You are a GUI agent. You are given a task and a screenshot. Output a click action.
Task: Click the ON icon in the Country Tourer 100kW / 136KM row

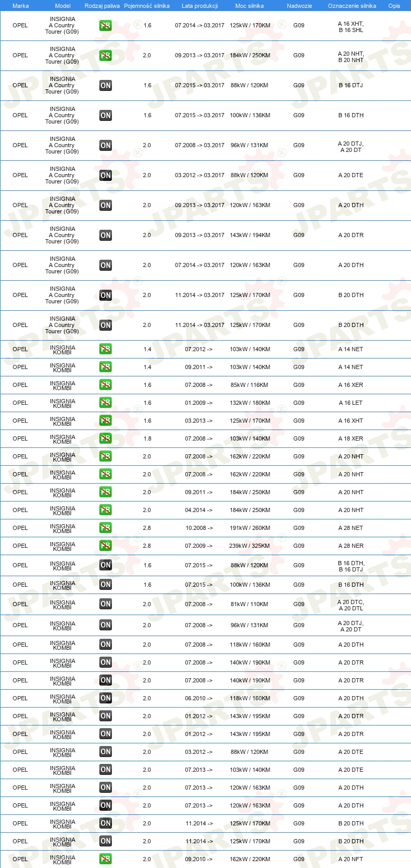(106, 115)
